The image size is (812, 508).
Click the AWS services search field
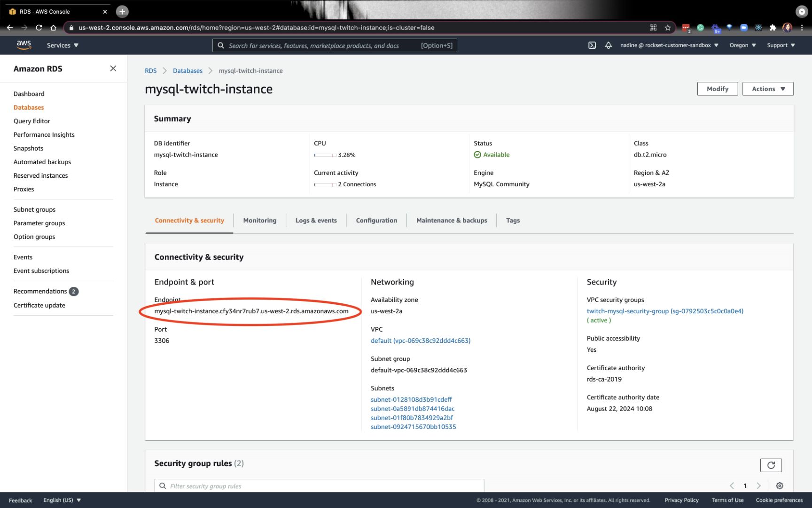tap(335, 46)
